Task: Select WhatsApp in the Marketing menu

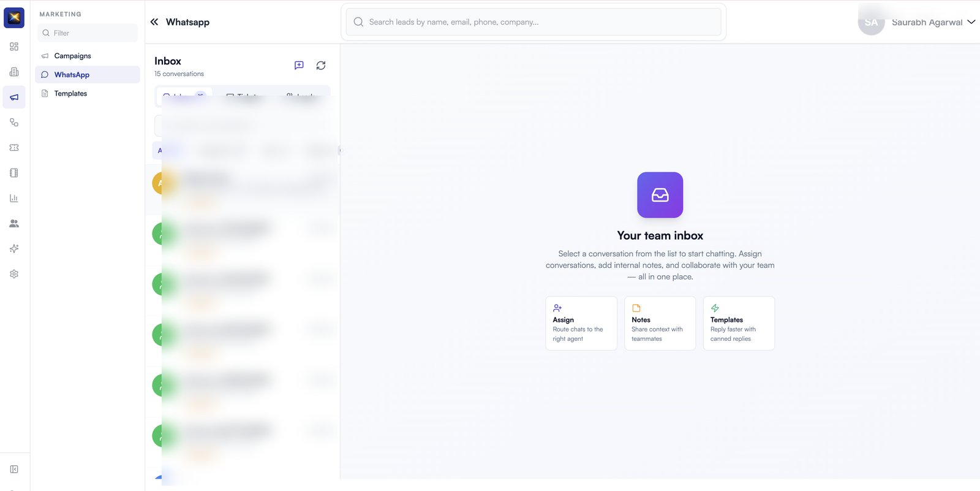Action: (88, 75)
